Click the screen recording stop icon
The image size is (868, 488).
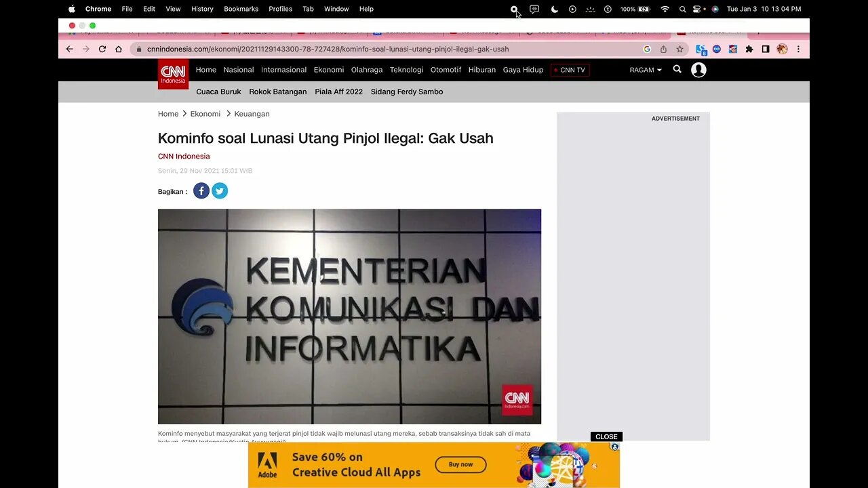(514, 9)
